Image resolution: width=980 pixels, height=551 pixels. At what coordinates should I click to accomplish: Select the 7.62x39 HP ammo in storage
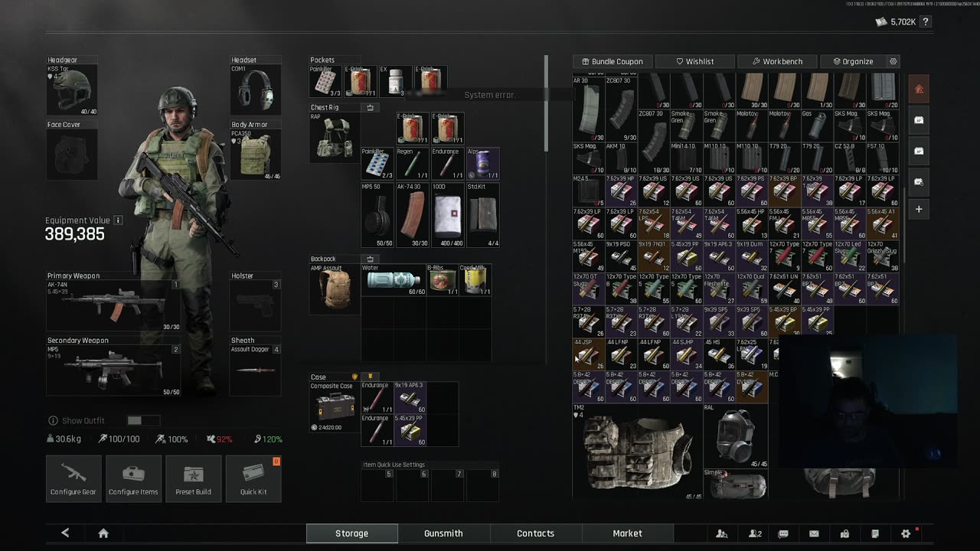(620, 191)
